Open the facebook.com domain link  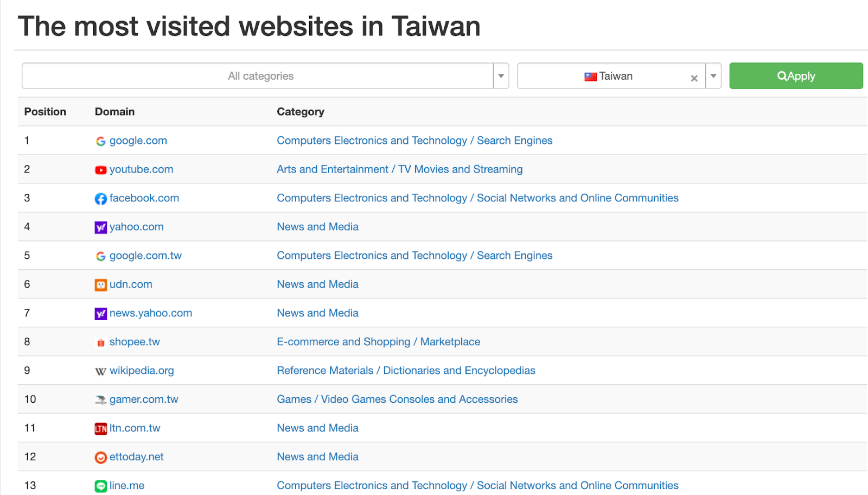point(144,198)
